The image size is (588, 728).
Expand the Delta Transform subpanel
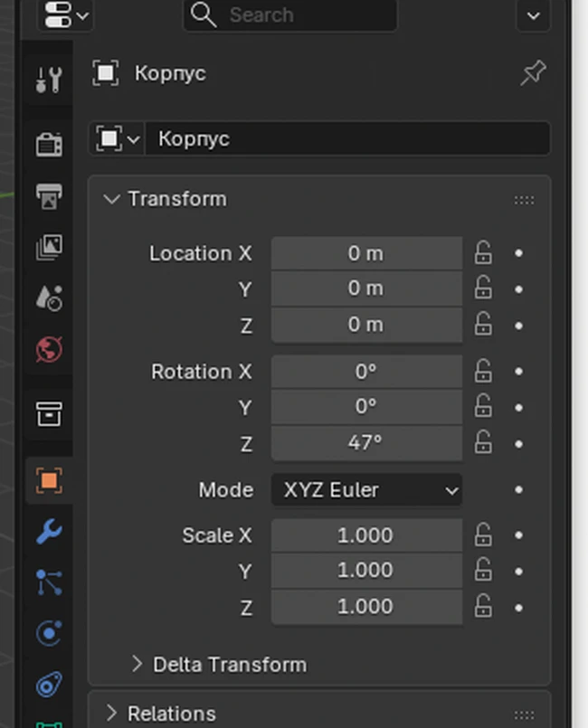137,664
